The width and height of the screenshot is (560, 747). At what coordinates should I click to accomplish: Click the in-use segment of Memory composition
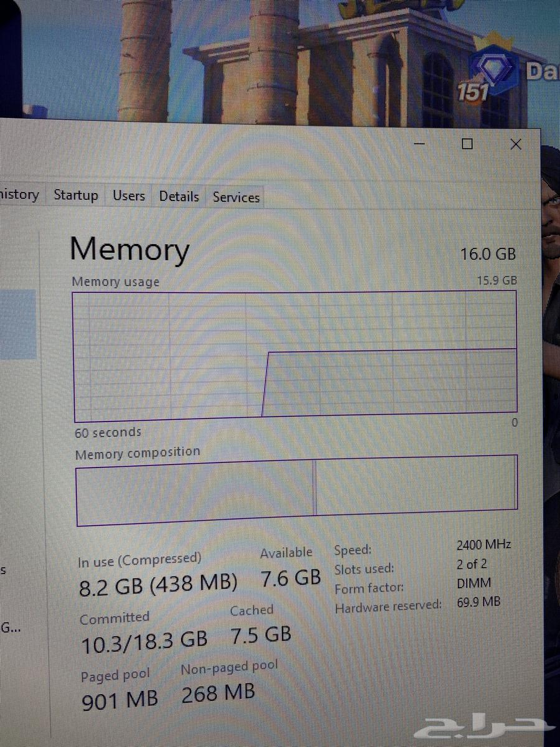click(x=195, y=490)
